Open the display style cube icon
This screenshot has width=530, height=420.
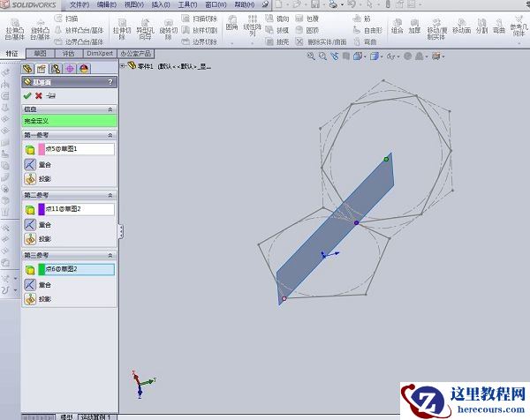click(375, 56)
